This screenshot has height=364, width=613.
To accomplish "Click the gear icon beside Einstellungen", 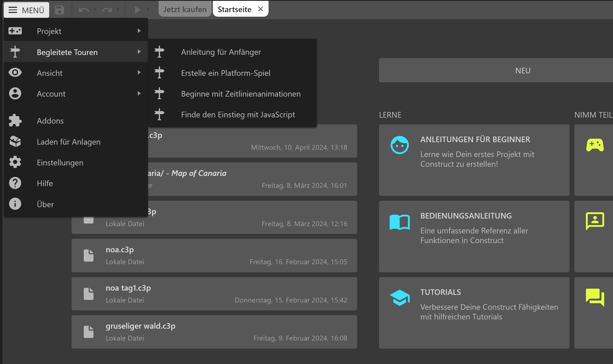I will [15, 162].
